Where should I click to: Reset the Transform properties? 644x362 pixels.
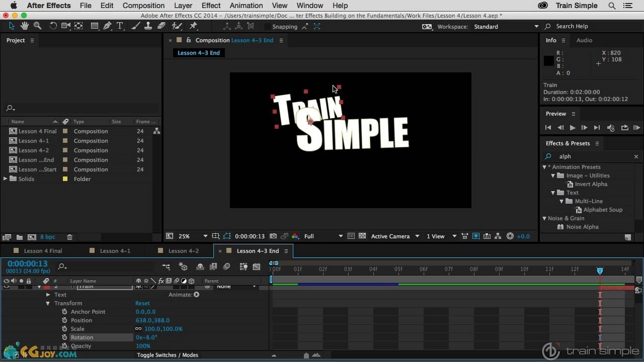[142, 303]
